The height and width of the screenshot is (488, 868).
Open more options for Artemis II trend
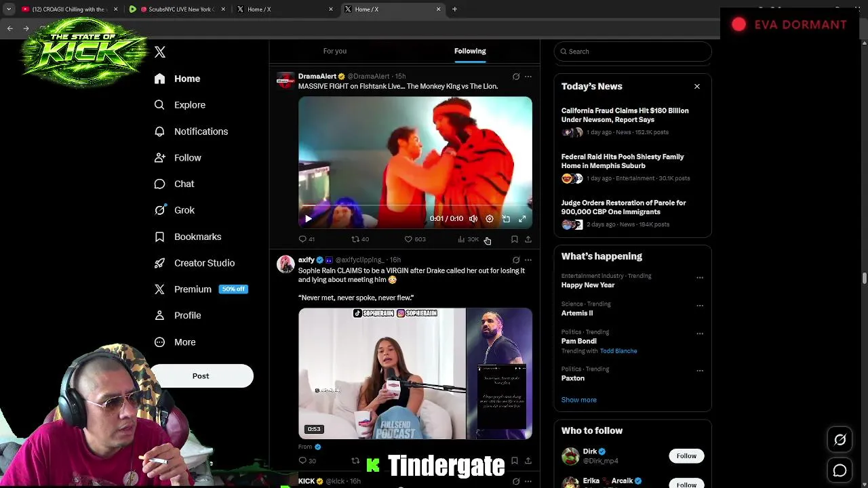click(x=700, y=306)
